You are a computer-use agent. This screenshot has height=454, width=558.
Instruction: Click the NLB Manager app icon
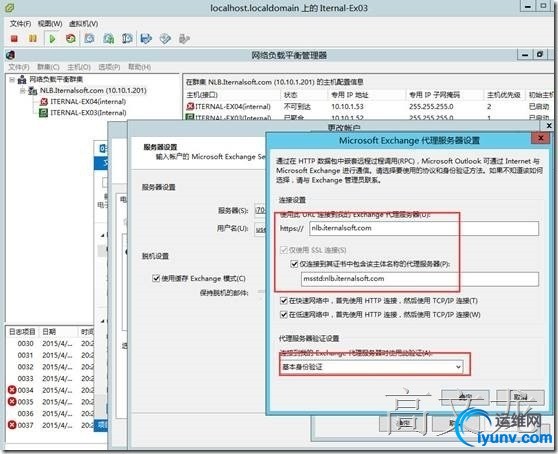coord(11,55)
